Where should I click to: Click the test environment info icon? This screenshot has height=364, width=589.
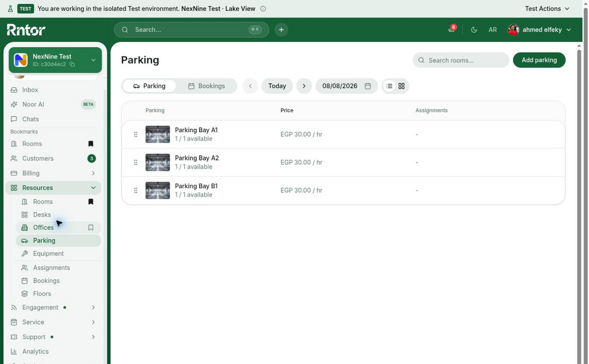click(x=263, y=9)
